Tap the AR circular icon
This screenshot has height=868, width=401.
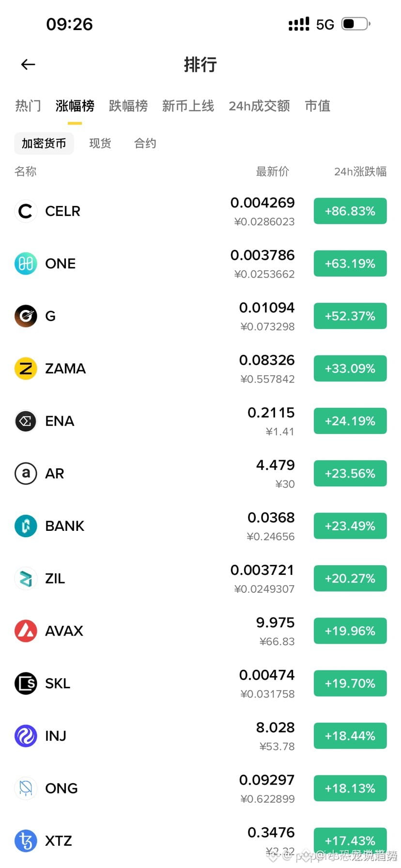point(26,473)
